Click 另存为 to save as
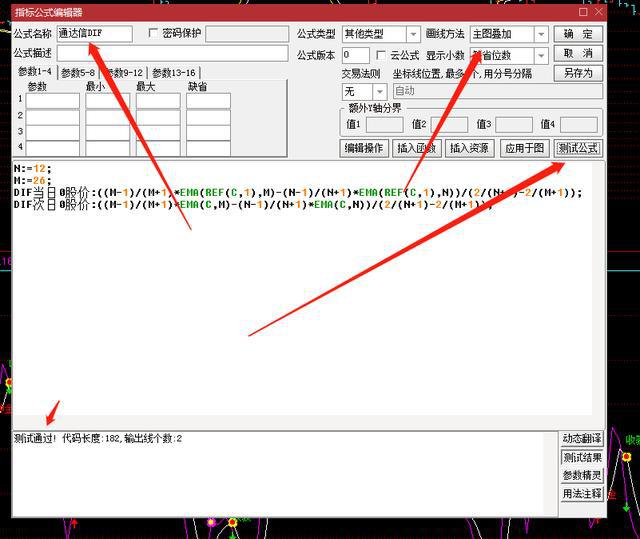Screen dimensions: 640x539 click(578, 73)
